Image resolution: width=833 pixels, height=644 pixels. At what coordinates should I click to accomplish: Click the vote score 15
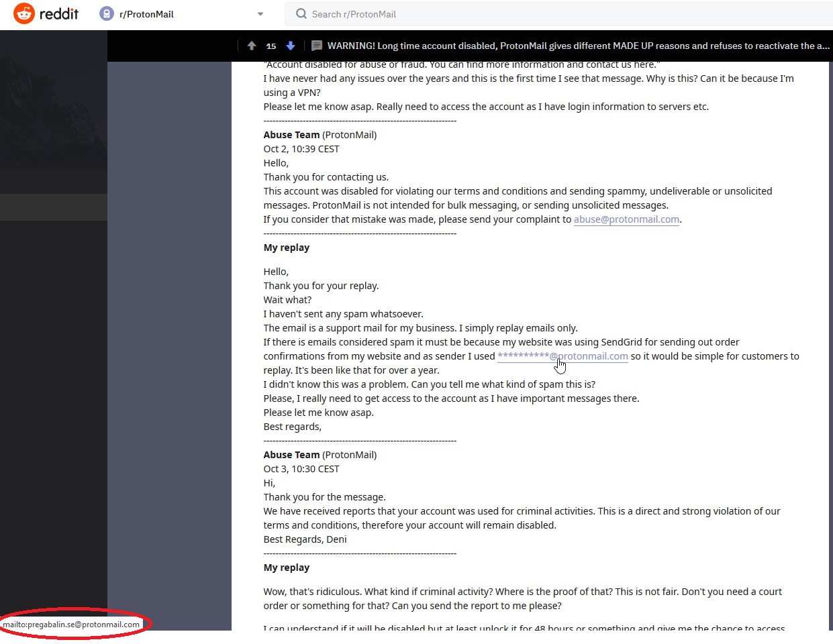(271, 46)
